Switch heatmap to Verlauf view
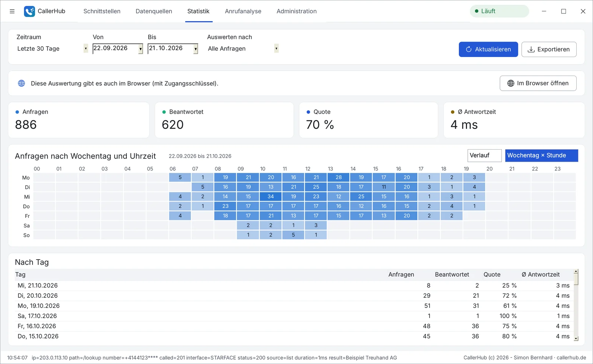The image size is (593, 364). coord(484,156)
